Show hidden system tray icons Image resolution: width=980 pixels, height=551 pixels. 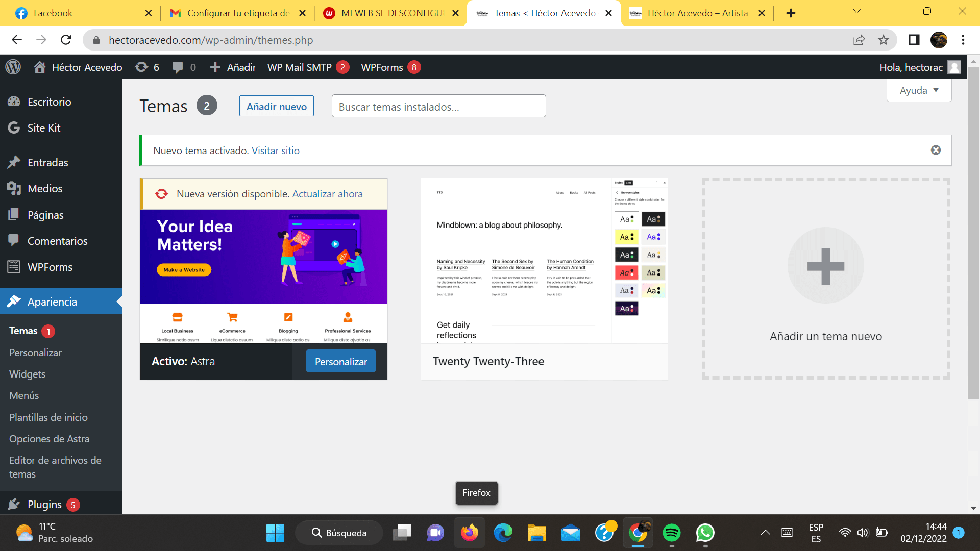tap(766, 533)
